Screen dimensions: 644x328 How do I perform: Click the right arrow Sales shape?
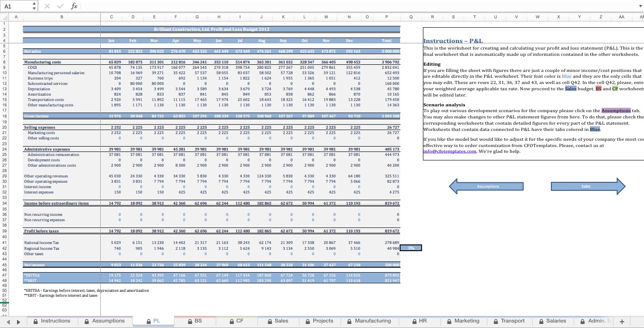[588, 186]
